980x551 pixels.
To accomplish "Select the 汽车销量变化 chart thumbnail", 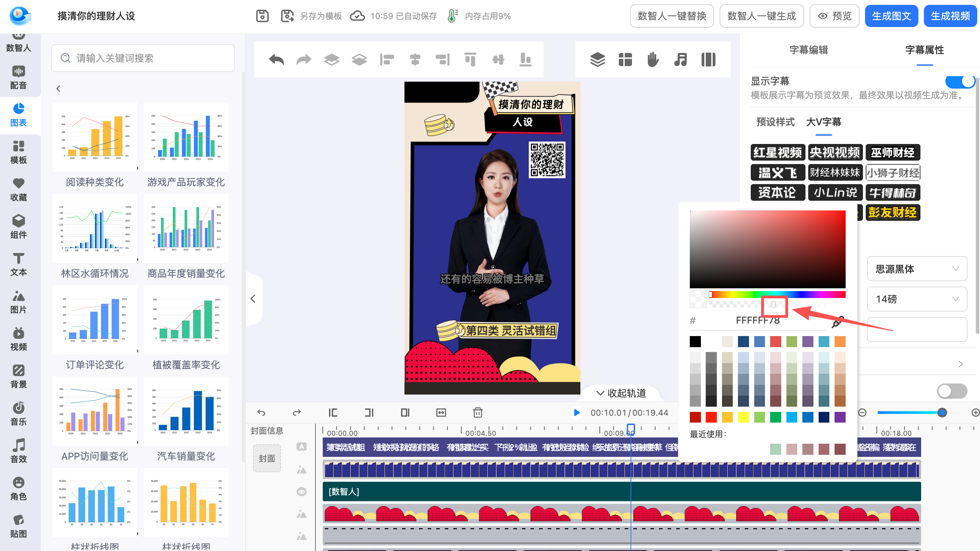I will [x=186, y=412].
